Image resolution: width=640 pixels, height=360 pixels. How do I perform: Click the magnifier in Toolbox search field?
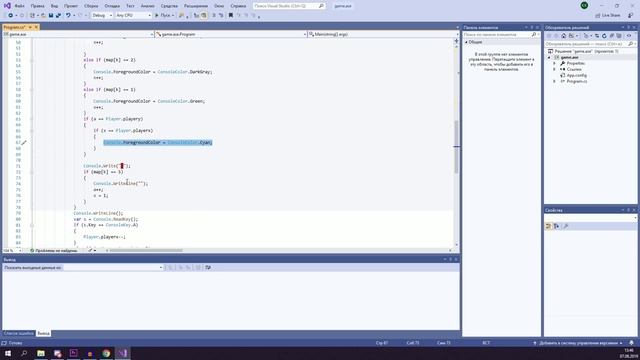[533, 35]
